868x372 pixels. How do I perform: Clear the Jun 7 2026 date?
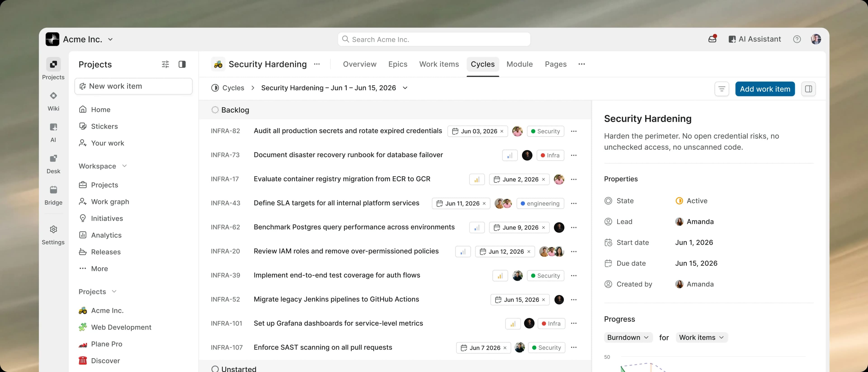click(x=505, y=348)
